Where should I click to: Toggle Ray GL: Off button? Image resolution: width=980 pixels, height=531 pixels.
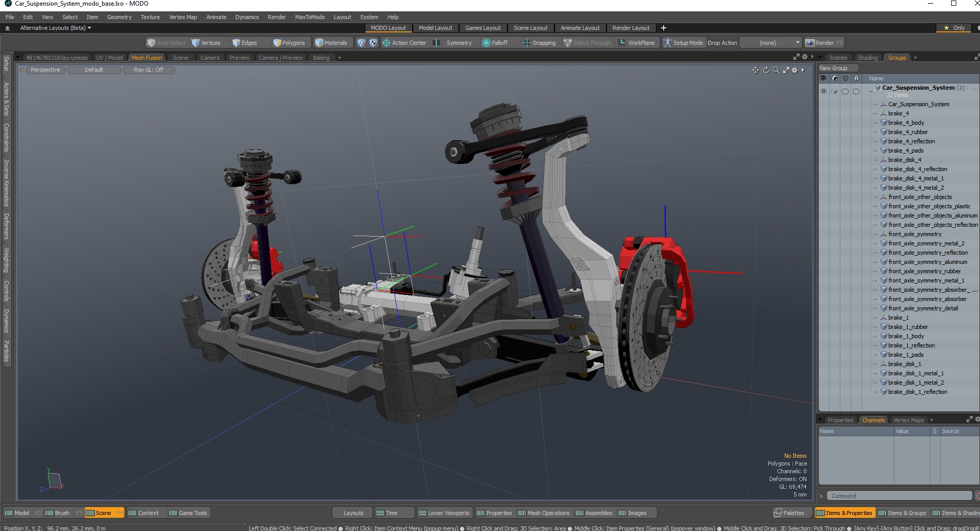(149, 70)
